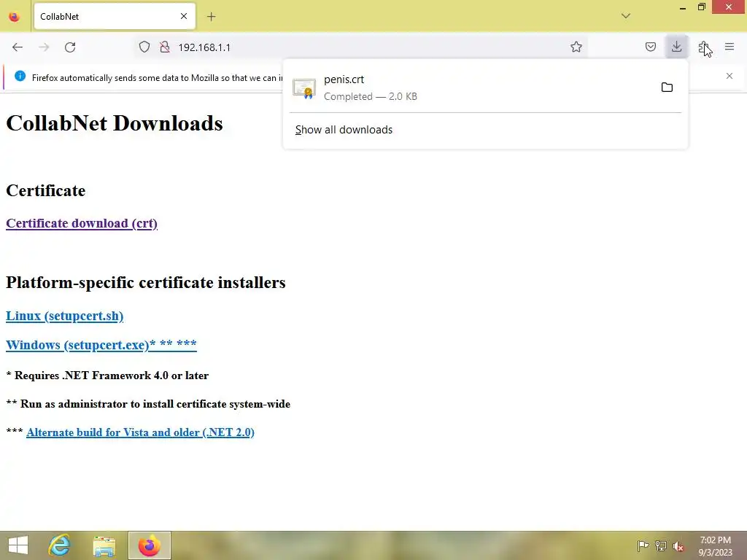Image resolution: width=747 pixels, height=560 pixels.
Task: Click Run as administrator note text
Action: coord(148,404)
